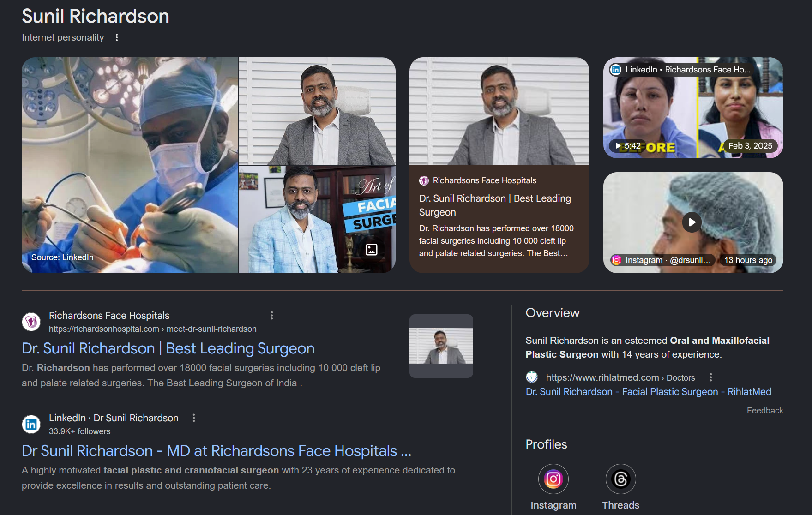Viewport: 812px width, 515px height.
Task: Click the '33.9K+ followers' text
Action: point(80,431)
